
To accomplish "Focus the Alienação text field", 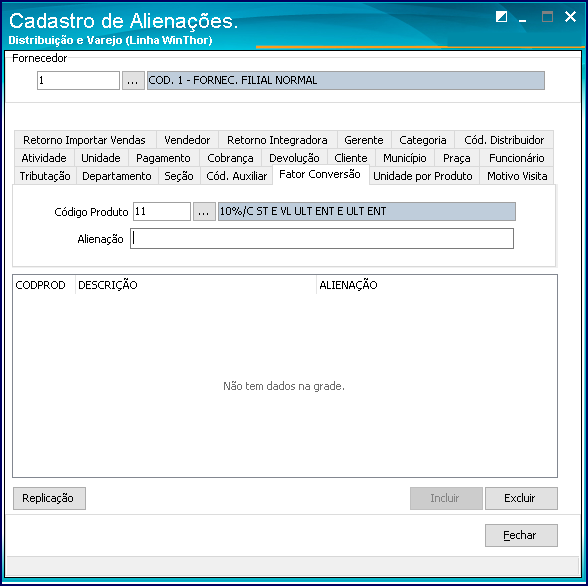I will [322, 239].
